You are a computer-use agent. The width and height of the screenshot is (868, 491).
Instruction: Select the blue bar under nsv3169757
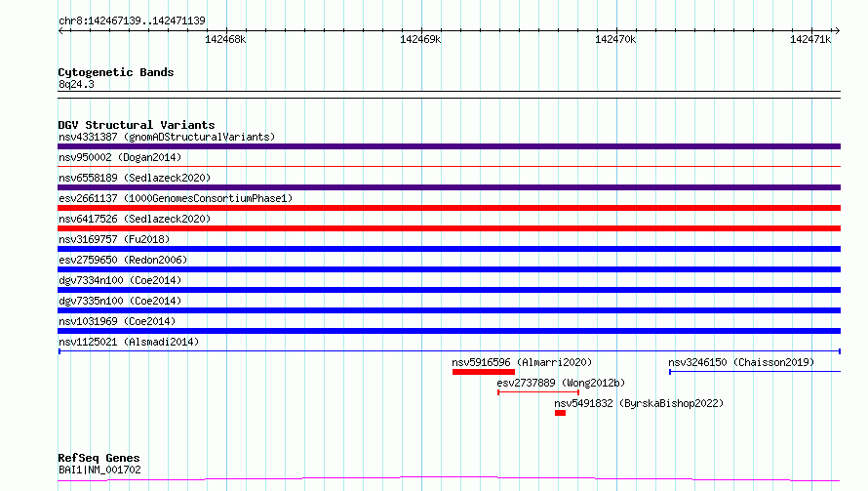449,249
